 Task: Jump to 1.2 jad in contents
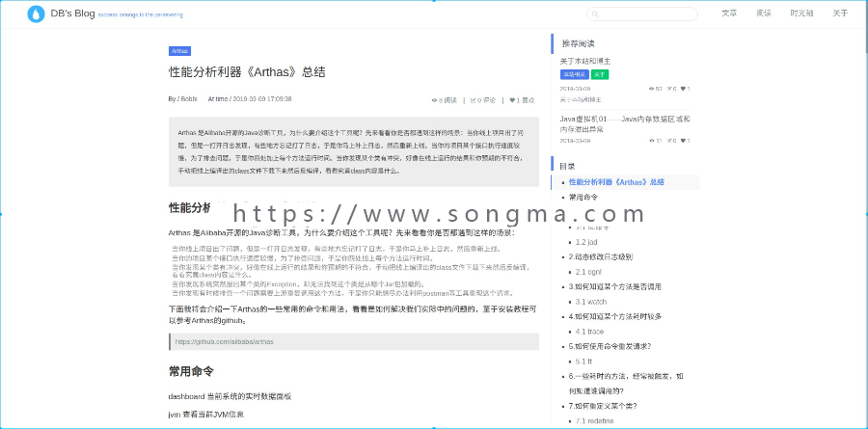(586, 242)
